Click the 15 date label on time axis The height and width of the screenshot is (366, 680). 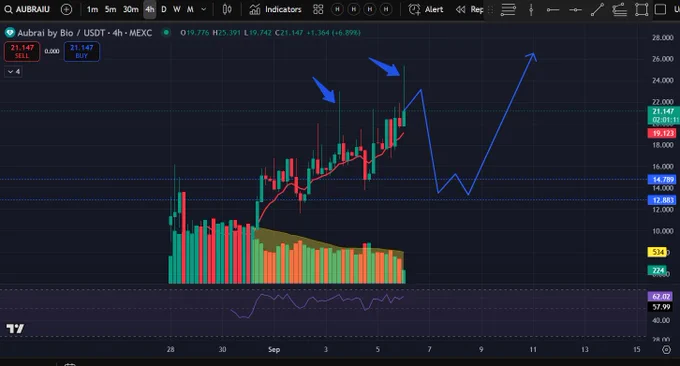pos(637,350)
